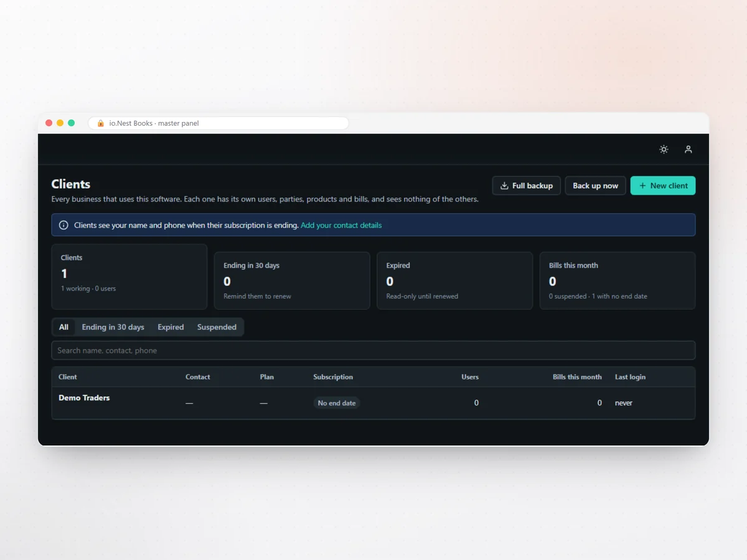Screen dimensions: 747x560
Task: Select the All filter tab
Action: pyautogui.click(x=63, y=327)
